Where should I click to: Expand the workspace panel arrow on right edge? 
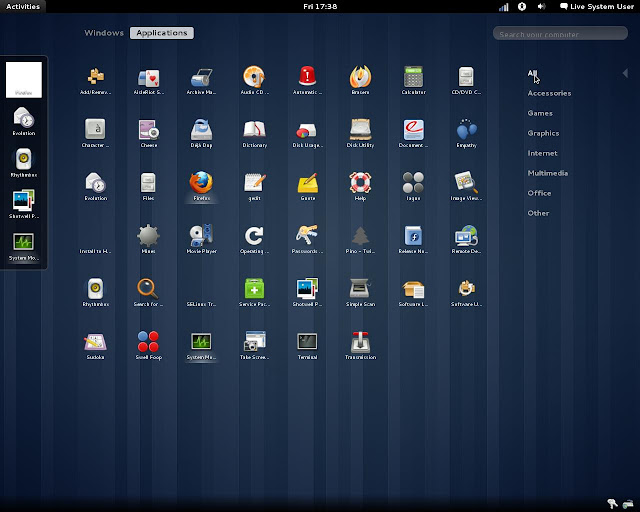tap(625, 73)
